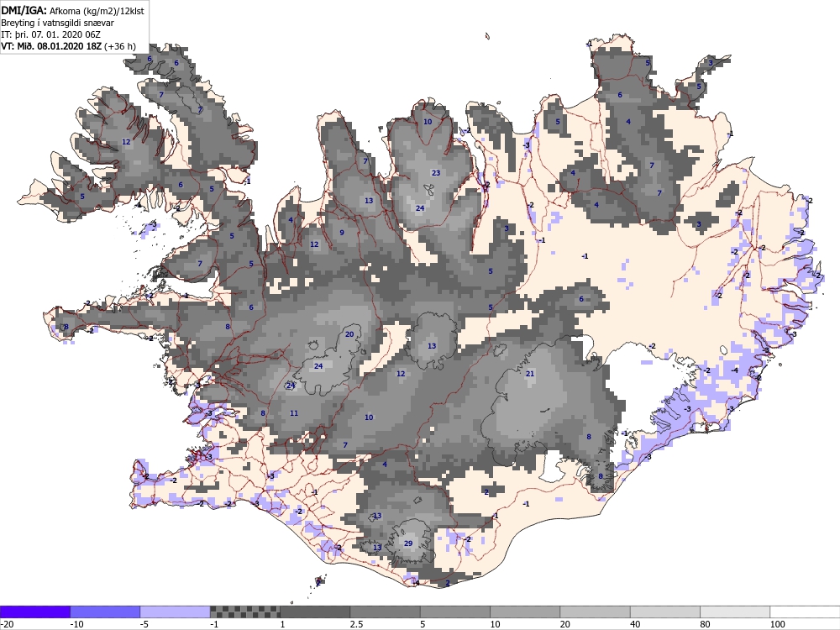840x630 pixels.
Task: Click the value 11 on the map
Action: pyautogui.click(x=293, y=412)
